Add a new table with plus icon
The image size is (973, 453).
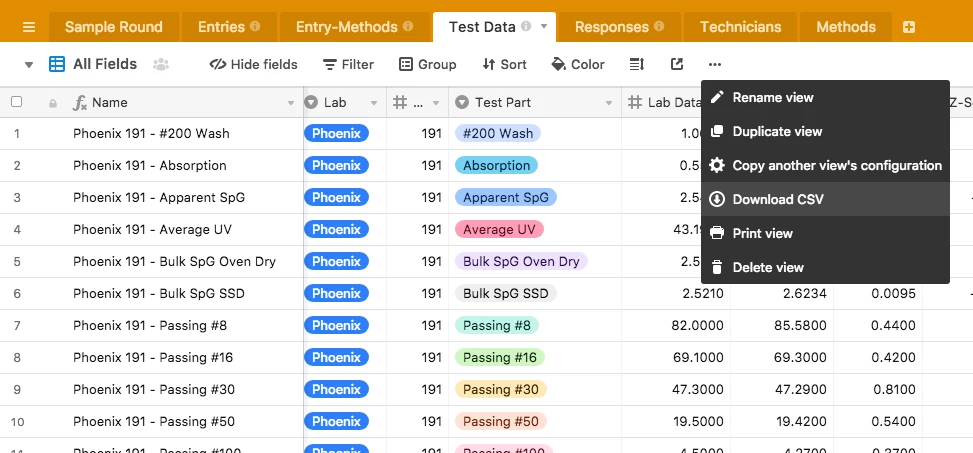tap(908, 27)
